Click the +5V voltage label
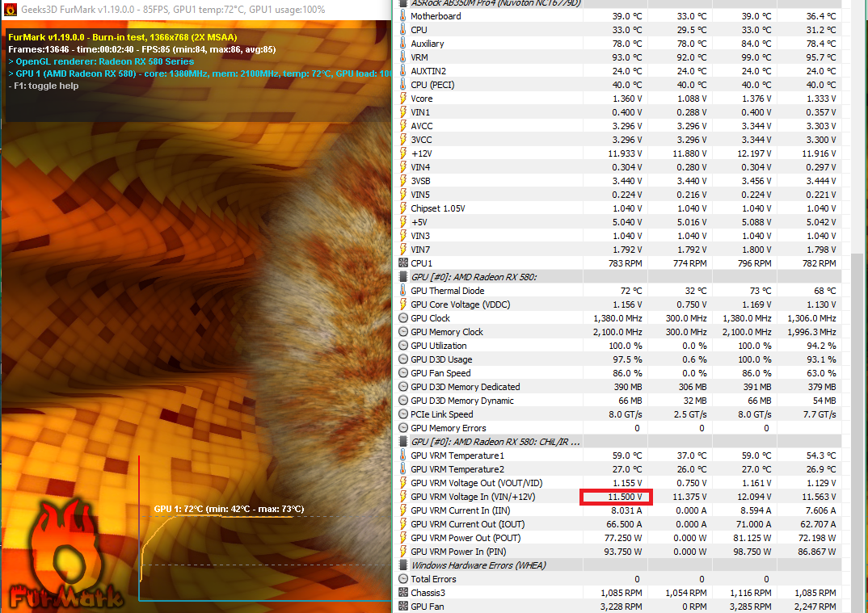The height and width of the screenshot is (613, 868). point(419,222)
